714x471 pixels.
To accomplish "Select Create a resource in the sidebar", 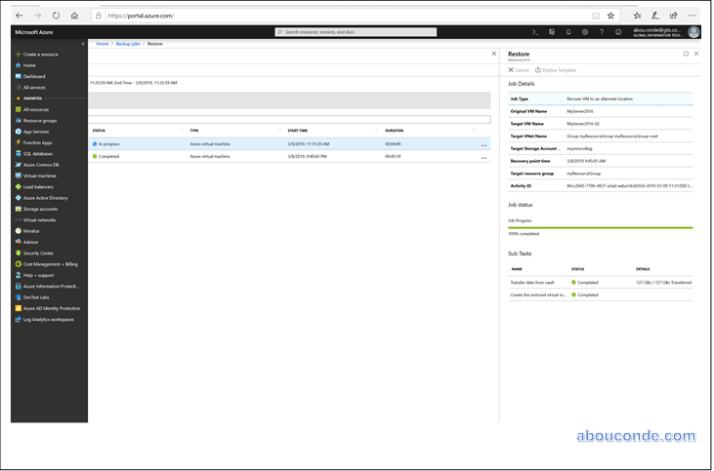I will tap(40, 54).
